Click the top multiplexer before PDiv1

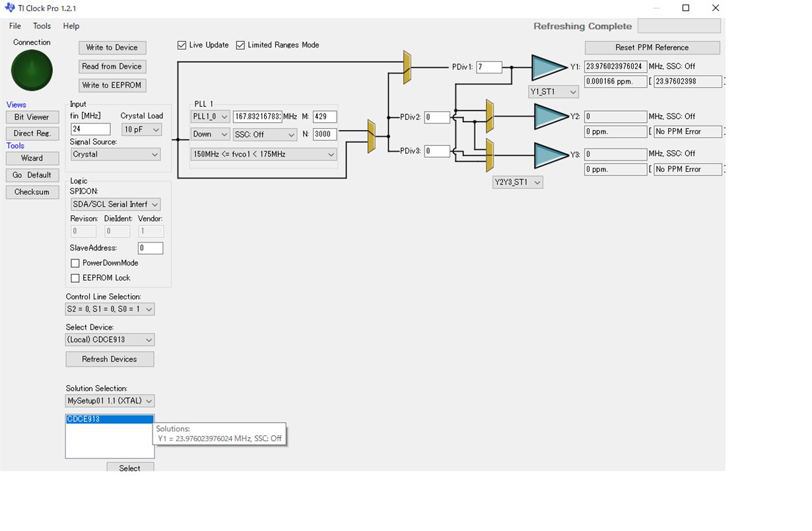coord(407,67)
